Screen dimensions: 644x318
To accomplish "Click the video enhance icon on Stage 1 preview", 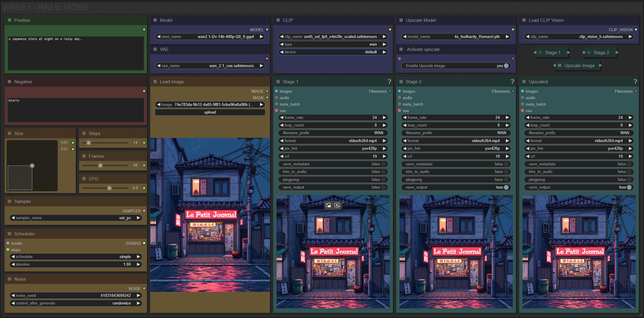I will click(337, 205).
